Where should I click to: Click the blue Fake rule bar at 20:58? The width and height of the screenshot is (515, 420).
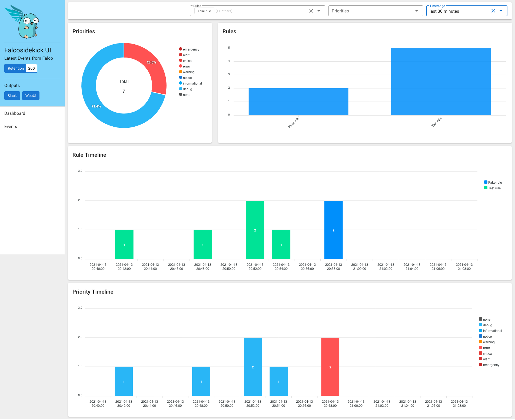333,230
